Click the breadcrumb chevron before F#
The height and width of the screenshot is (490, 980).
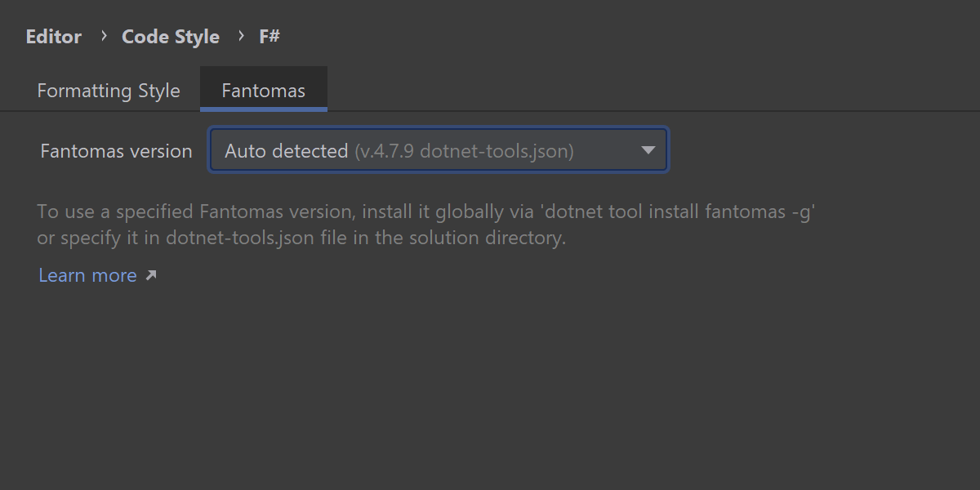(x=241, y=36)
